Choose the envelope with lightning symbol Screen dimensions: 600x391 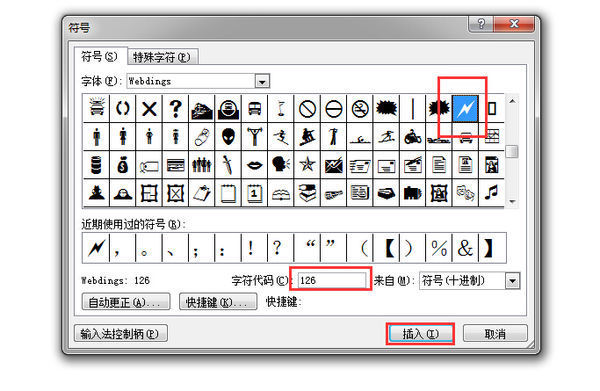pos(334,165)
